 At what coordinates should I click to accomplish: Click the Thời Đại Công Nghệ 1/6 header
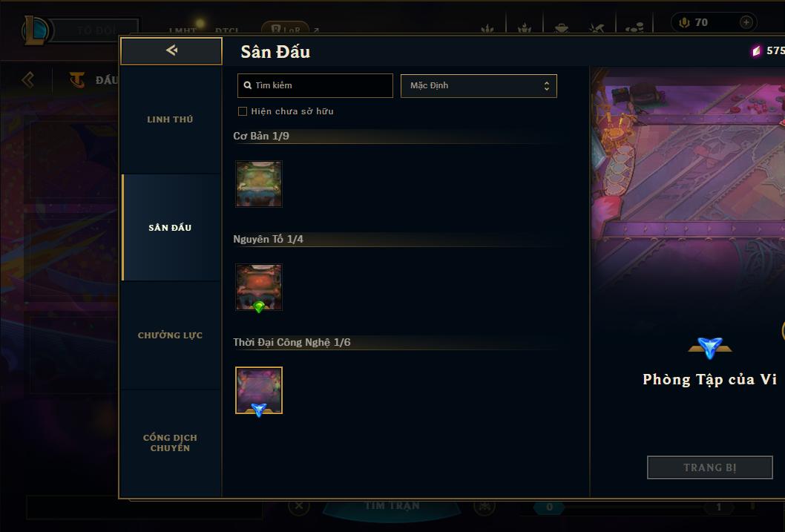292,342
